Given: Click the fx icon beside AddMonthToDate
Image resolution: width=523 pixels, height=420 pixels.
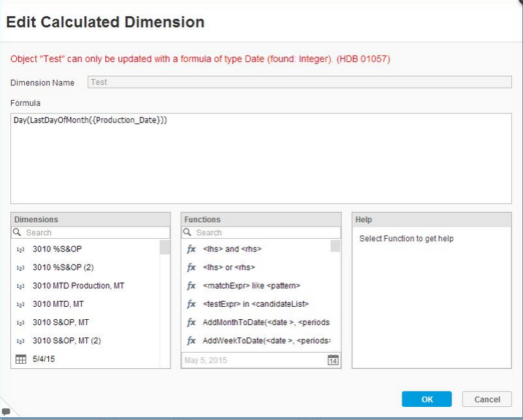Looking at the screenshot, I should 191,322.
